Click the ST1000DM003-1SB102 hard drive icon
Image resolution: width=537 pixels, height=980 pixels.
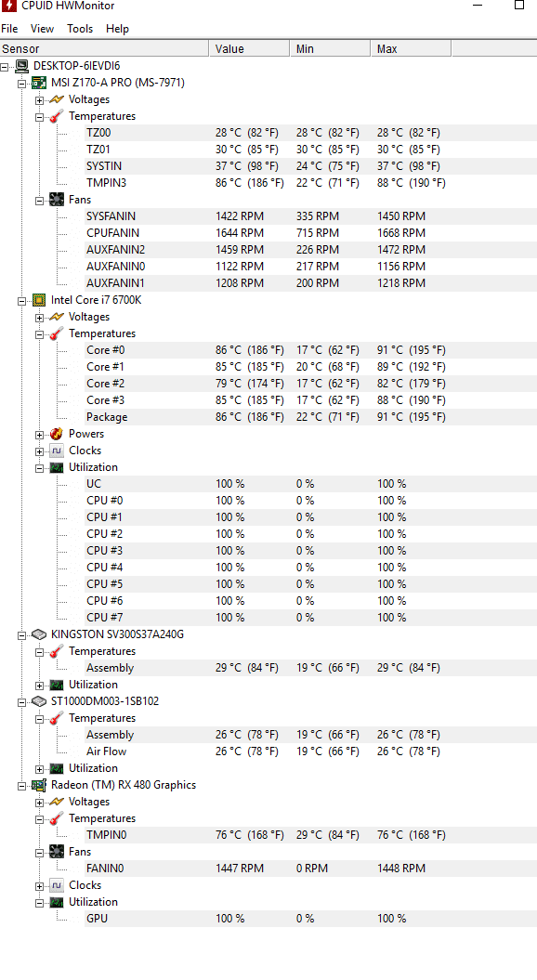pos(39,701)
